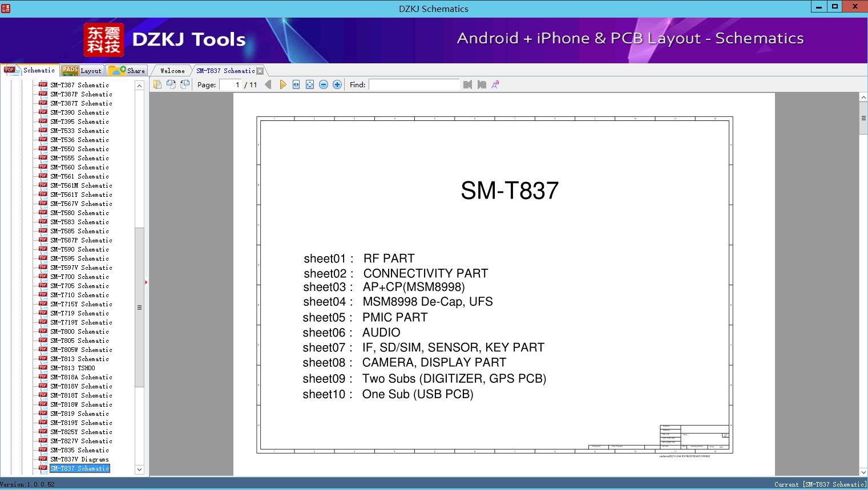
Task: Select highlighted SM-T837 Schematic tree item
Action: (x=79, y=468)
